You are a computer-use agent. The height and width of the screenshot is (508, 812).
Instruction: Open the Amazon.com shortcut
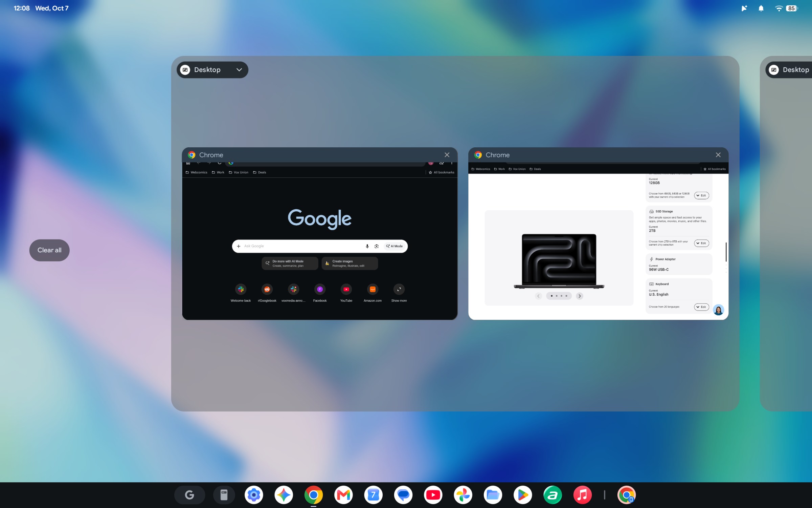click(x=373, y=293)
